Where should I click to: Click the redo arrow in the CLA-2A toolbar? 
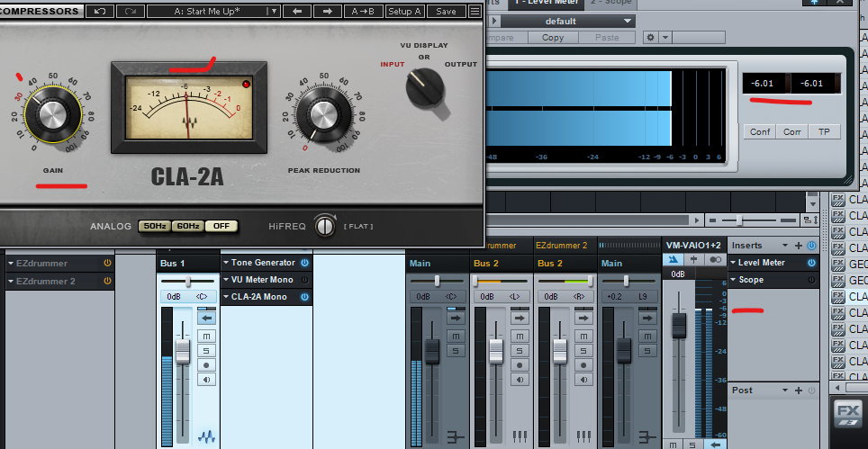[x=130, y=12]
